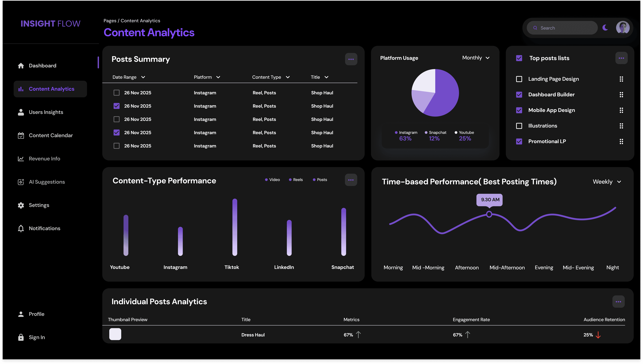Click Pages breadcrumb link
The height and width of the screenshot is (364, 643).
pyautogui.click(x=110, y=21)
